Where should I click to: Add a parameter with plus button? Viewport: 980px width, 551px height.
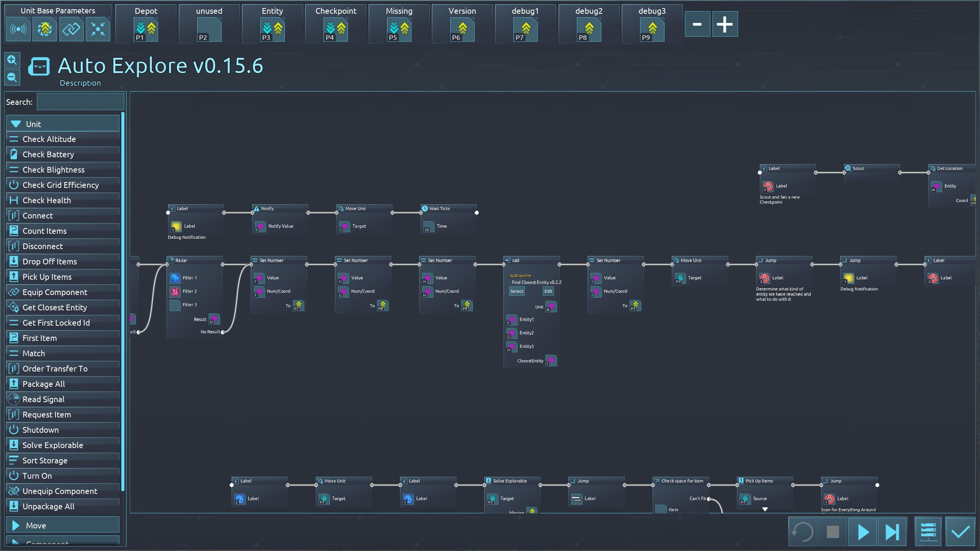(x=725, y=24)
